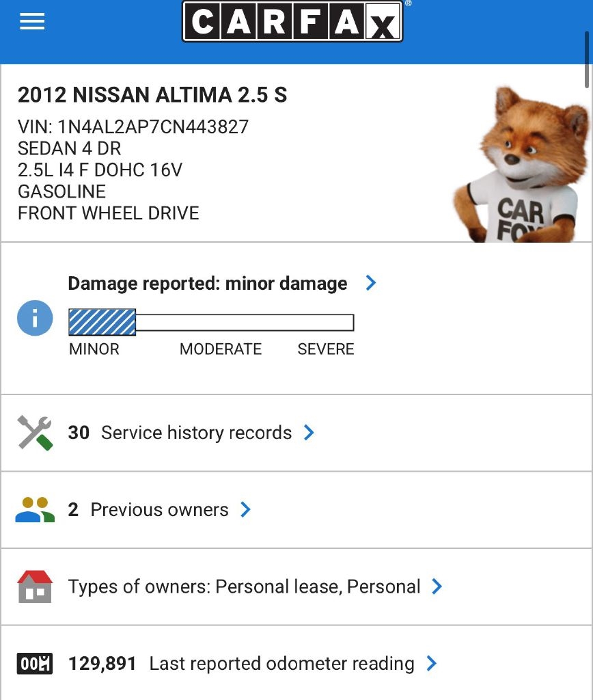Screen dimensions: 593x700
Task: Click the previous owners people icon
Action: 35,510
